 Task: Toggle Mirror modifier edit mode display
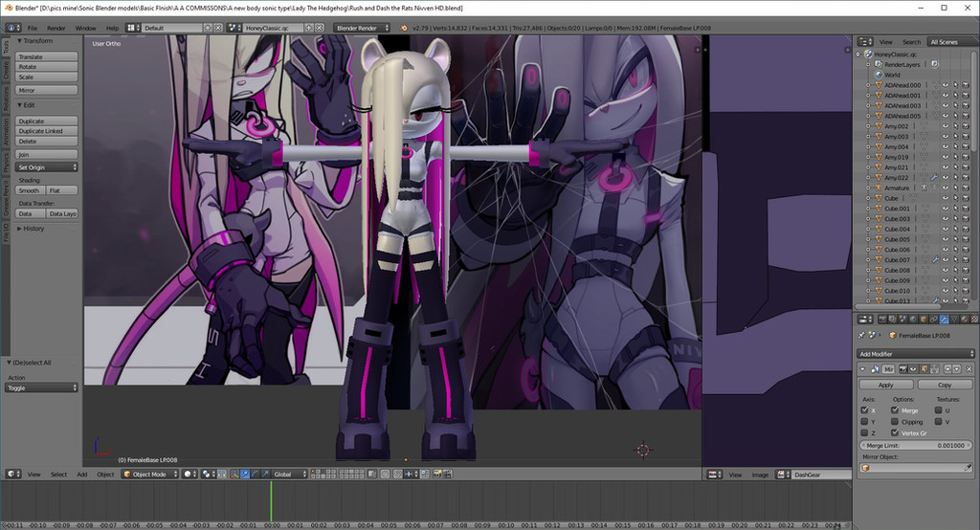pyautogui.click(x=924, y=368)
